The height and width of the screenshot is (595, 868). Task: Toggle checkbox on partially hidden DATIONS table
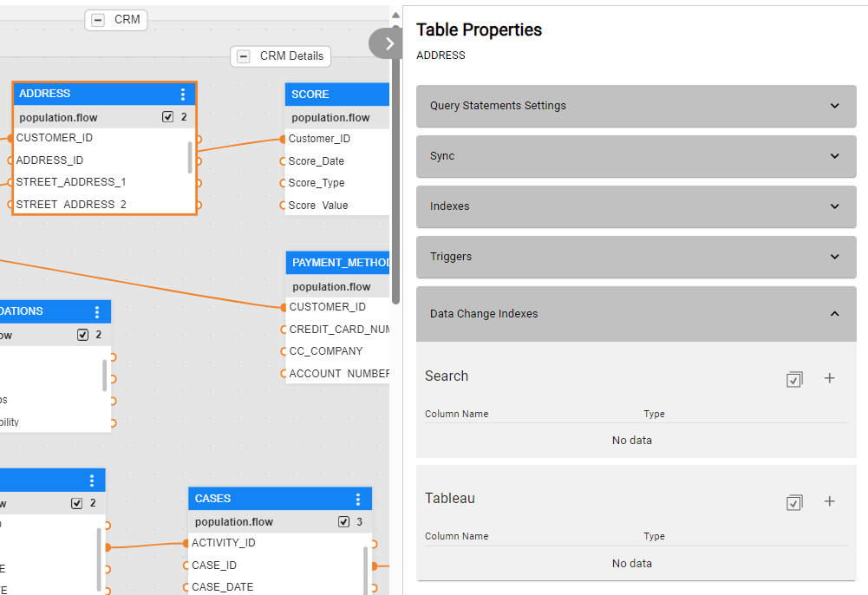[x=83, y=335]
